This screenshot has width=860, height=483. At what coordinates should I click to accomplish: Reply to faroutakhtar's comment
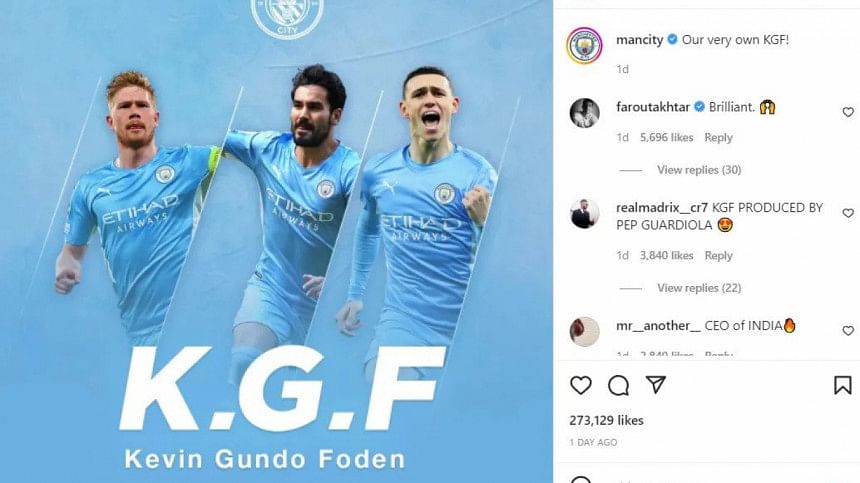tap(718, 138)
